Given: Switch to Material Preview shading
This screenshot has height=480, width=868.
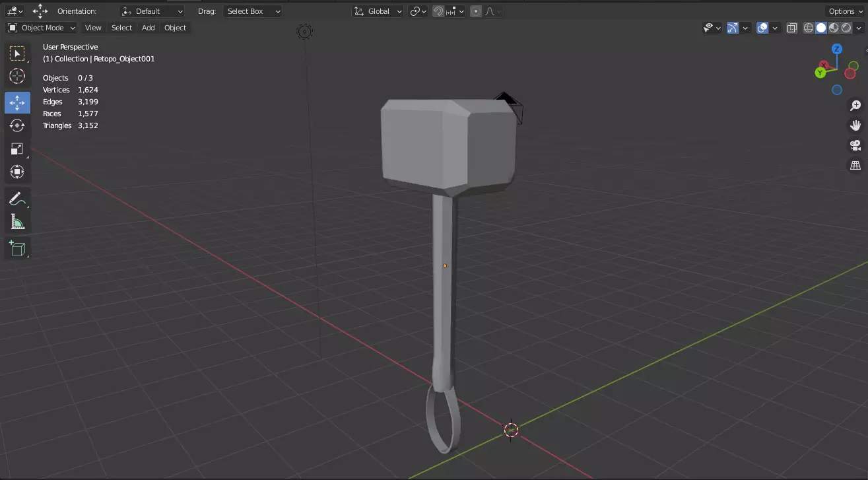Looking at the screenshot, I should click(834, 28).
